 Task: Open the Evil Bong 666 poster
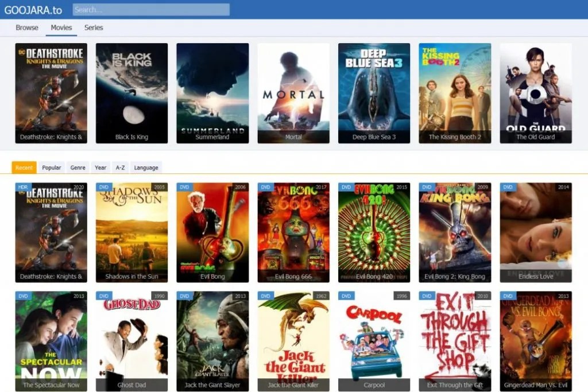coord(293,232)
